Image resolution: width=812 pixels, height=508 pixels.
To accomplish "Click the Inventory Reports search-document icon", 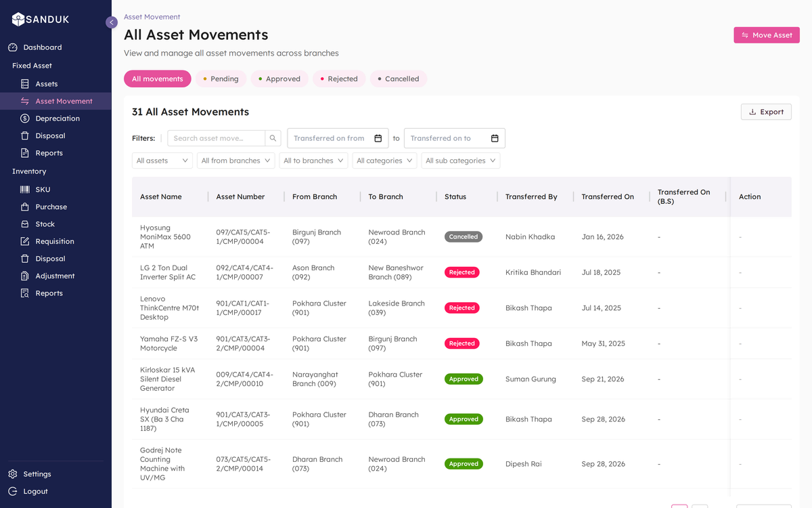I will [25, 293].
